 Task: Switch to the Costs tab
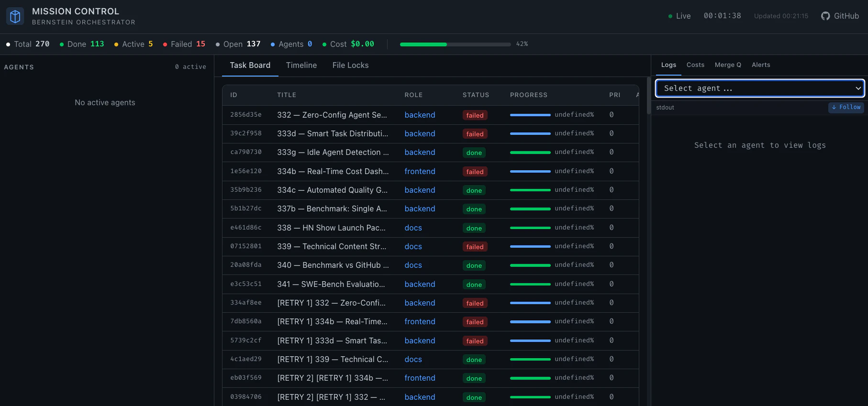695,65
